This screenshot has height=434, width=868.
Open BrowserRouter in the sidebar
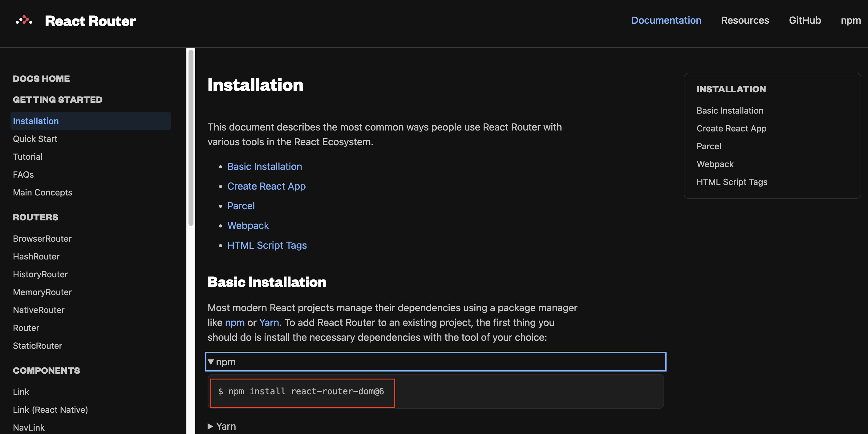tap(42, 238)
